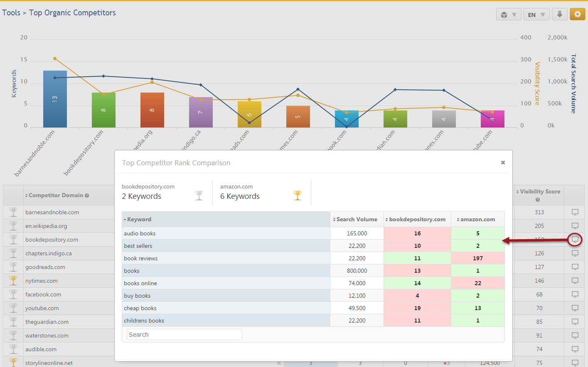The height and width of the screenshot is (367, 588).
Task: Open rank comparison icon for barnesandnoble.com row
Action: [575, 212]
